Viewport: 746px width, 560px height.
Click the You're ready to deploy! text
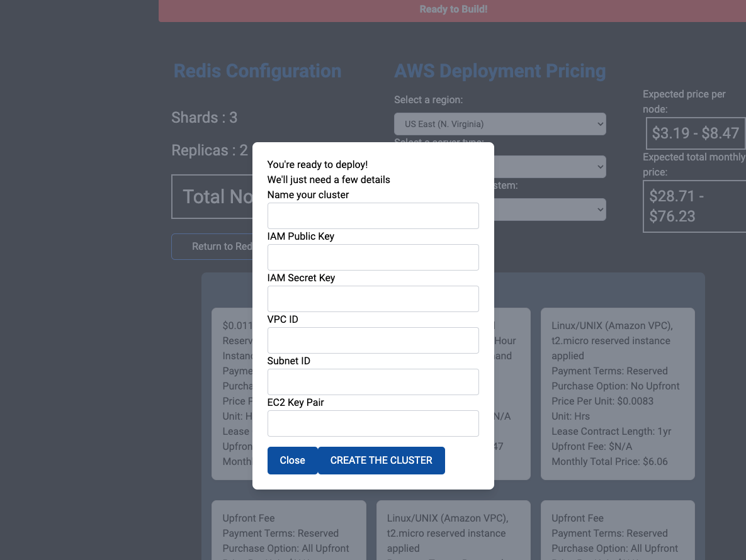coord(317,164)
